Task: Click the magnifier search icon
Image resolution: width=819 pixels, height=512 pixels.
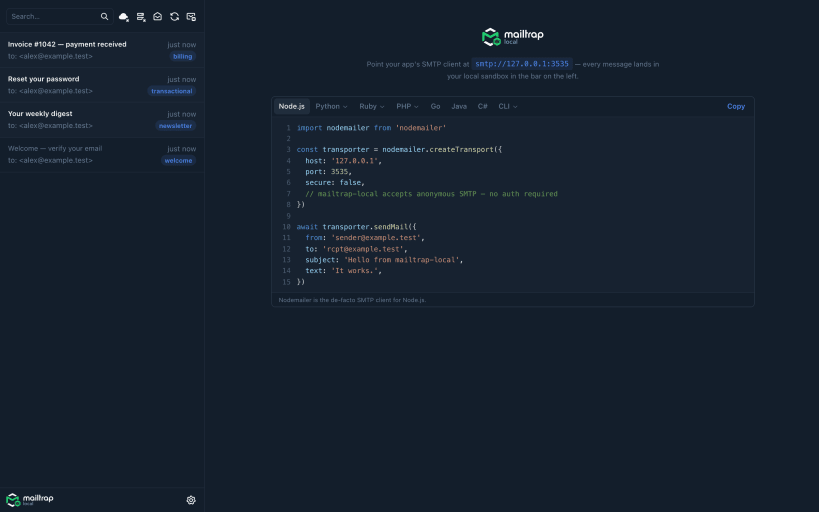Action: point(104,17)
